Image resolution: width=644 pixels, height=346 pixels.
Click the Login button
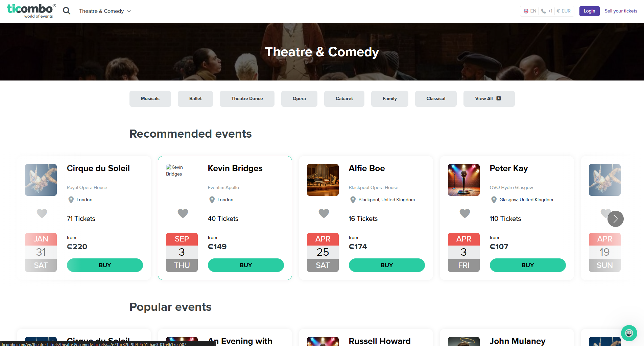point(589,11)
